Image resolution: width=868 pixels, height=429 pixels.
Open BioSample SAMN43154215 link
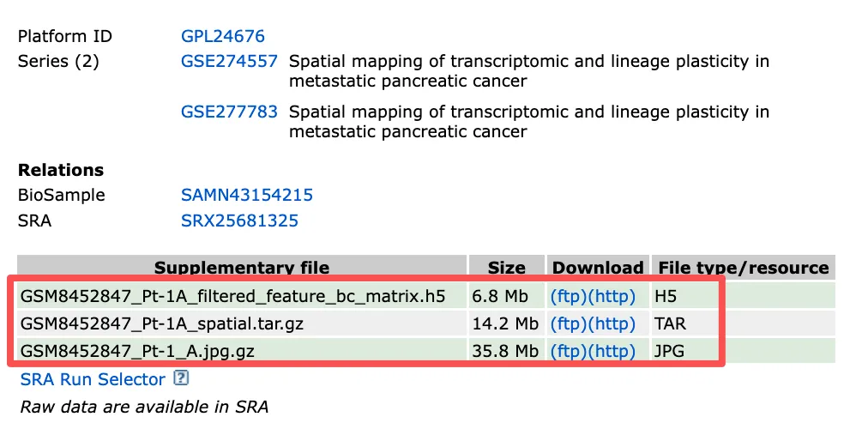(x=246, y=195)
